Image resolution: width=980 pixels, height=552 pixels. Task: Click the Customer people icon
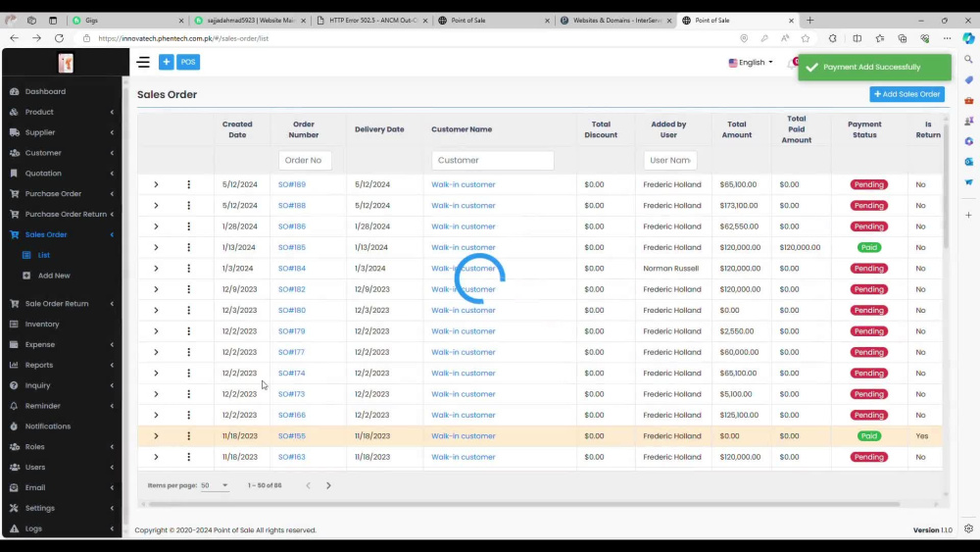[x=14, y=153]
